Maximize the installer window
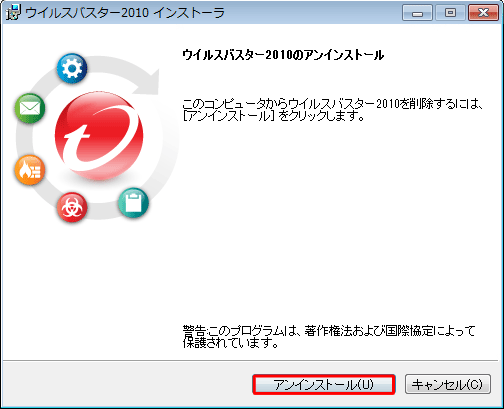The image size is (504, 409). click(x=450, y=13)
